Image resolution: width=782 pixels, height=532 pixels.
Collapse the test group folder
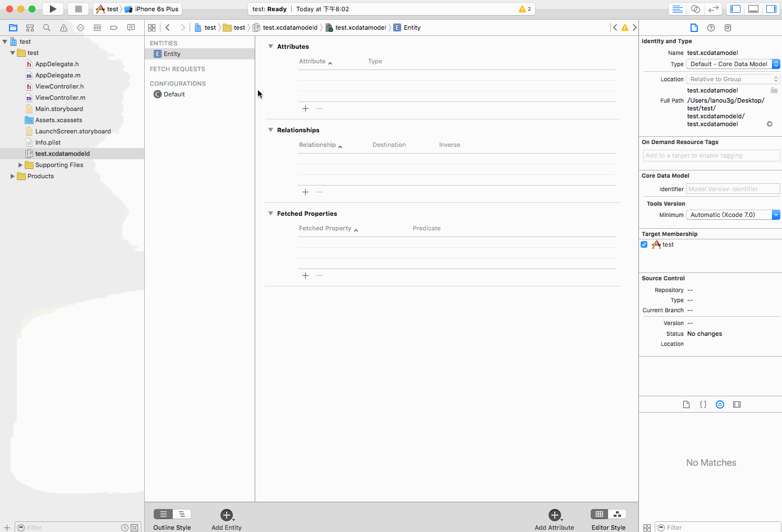12,53
